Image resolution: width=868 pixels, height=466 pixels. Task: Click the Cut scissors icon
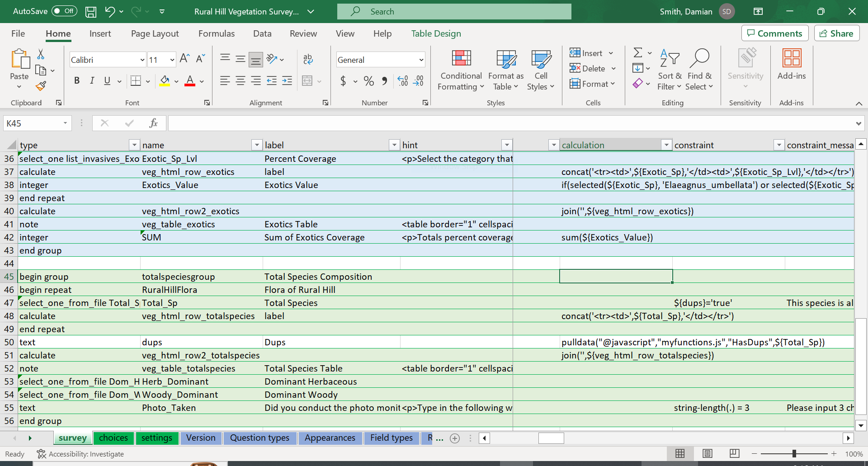41,55
